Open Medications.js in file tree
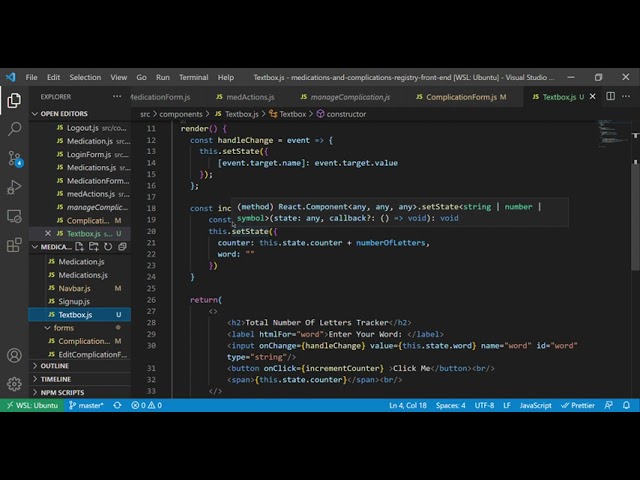This screenshot has height=480, width=640. pyautogui.click(x=80, y=275)
